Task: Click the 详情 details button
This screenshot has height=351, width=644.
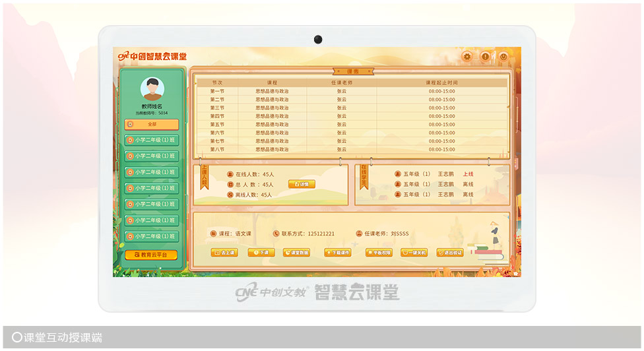Action: click(302, 184)
